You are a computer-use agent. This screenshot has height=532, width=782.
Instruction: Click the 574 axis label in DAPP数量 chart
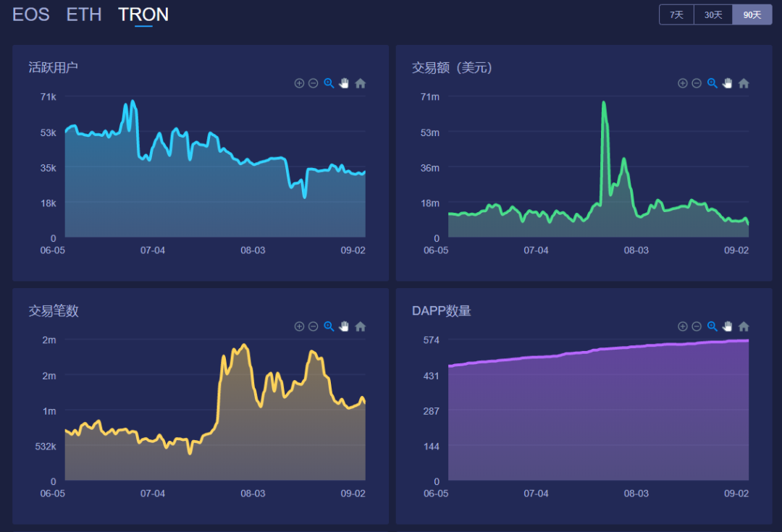click(432, 340)
